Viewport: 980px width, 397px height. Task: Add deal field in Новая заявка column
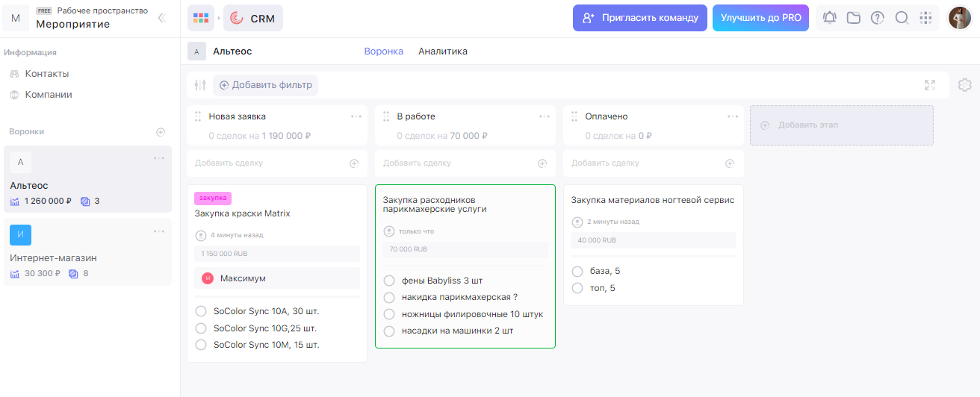(277, 163)
